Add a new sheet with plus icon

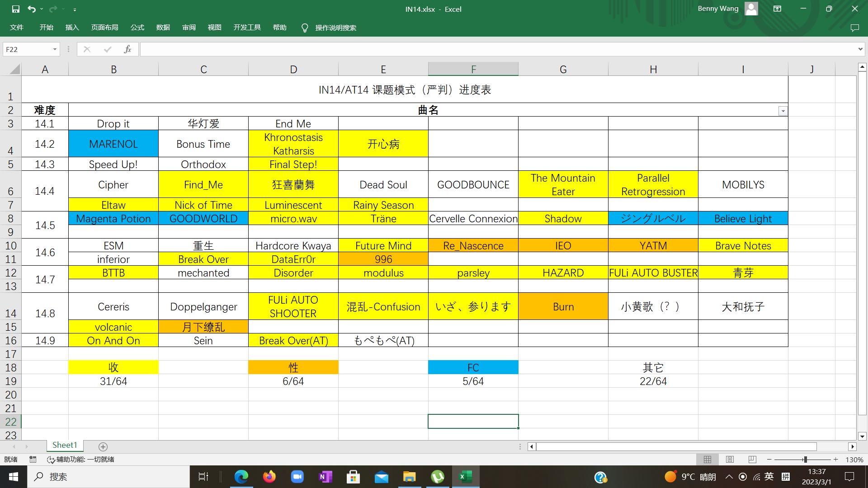(x=103, y=447)
